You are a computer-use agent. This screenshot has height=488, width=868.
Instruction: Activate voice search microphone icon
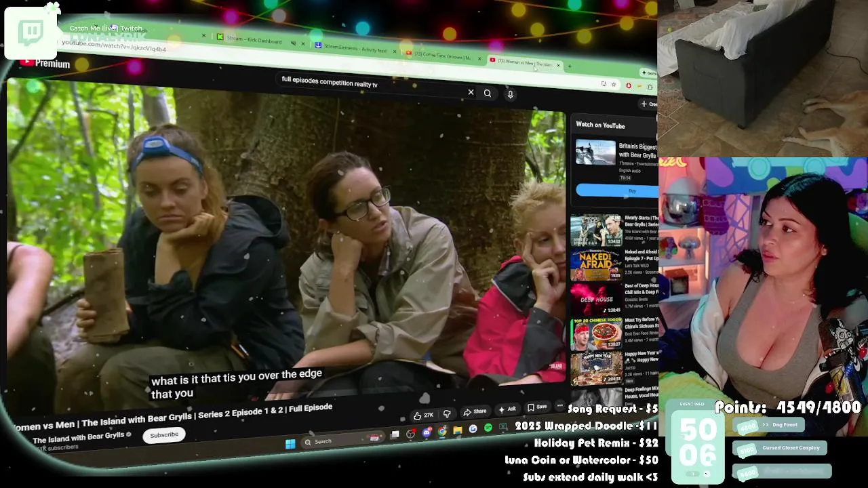(510, 95)
